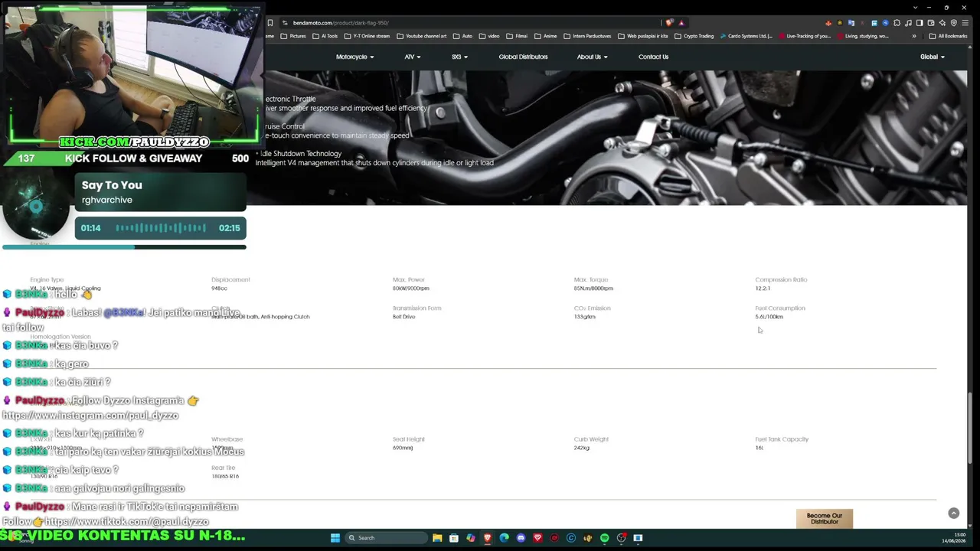Click the Windows taskbar Search box
This screenshot has height=551, width=980.
tap(385, 538)
